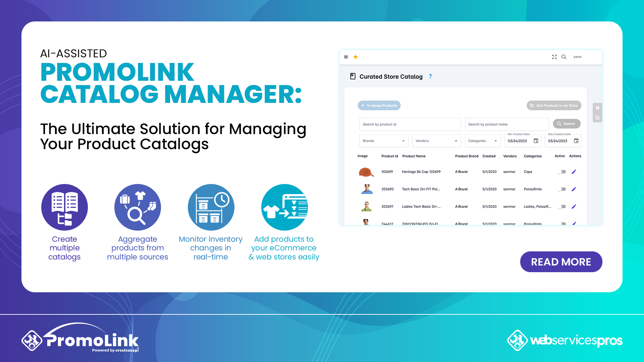The image size is (644, 362).
Task: Toggle the active switch for Tech Basic Dri-FIT Pol
Action: 561,189
